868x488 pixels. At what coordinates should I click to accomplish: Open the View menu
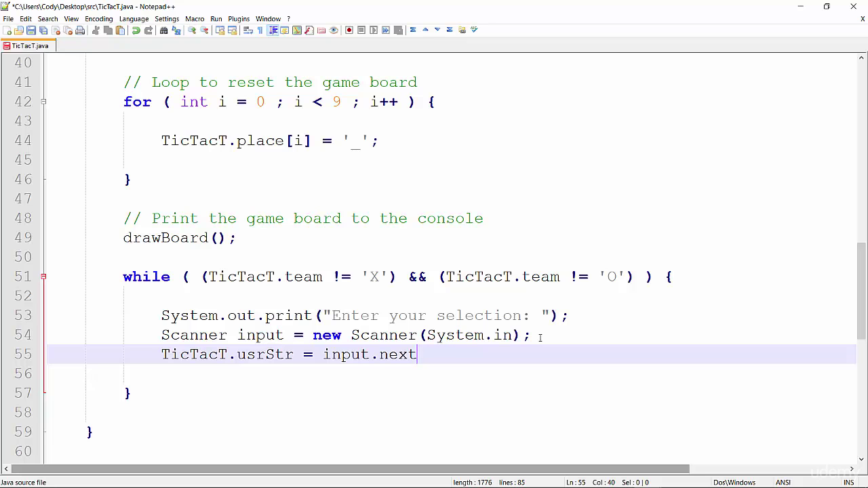click(71, 18)
